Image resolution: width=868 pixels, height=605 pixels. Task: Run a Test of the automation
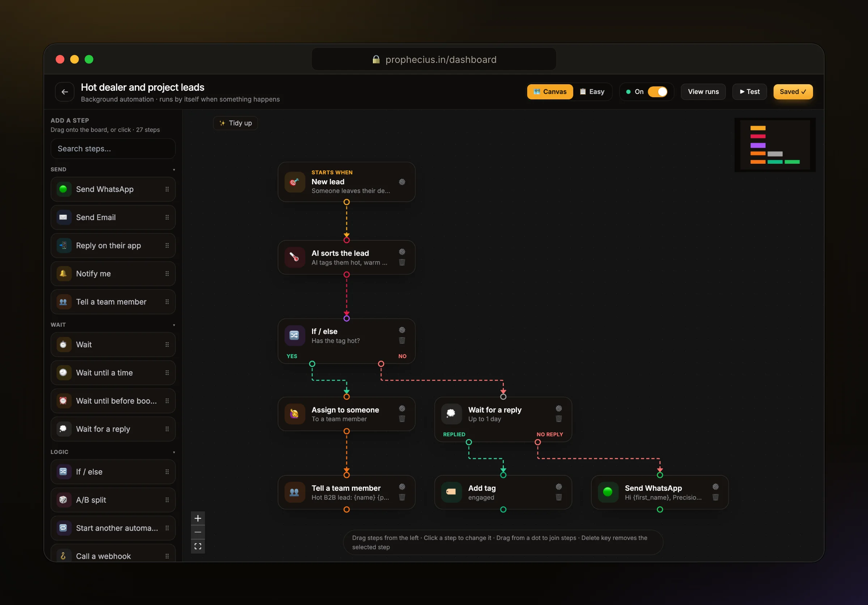[x=749, y=92]
